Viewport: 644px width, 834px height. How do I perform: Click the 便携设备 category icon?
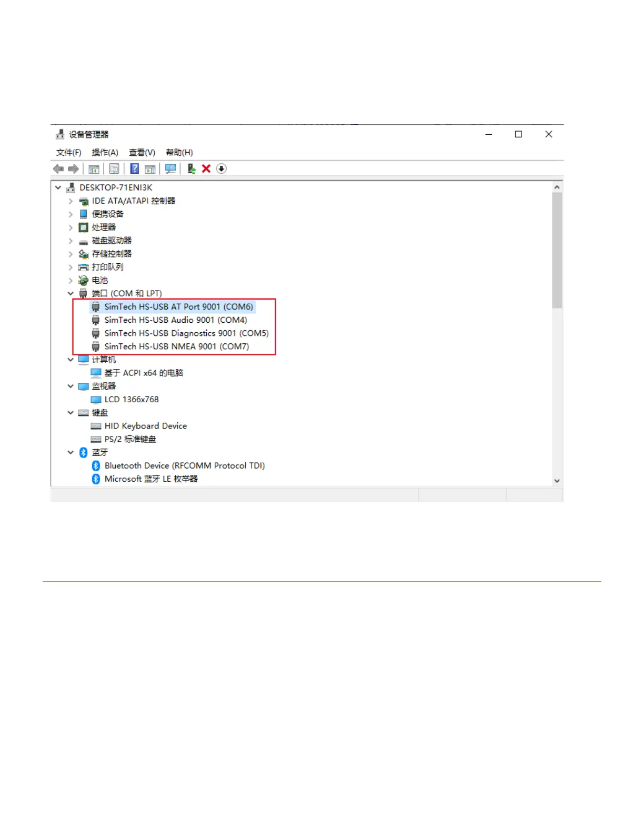tap(83, 214)
